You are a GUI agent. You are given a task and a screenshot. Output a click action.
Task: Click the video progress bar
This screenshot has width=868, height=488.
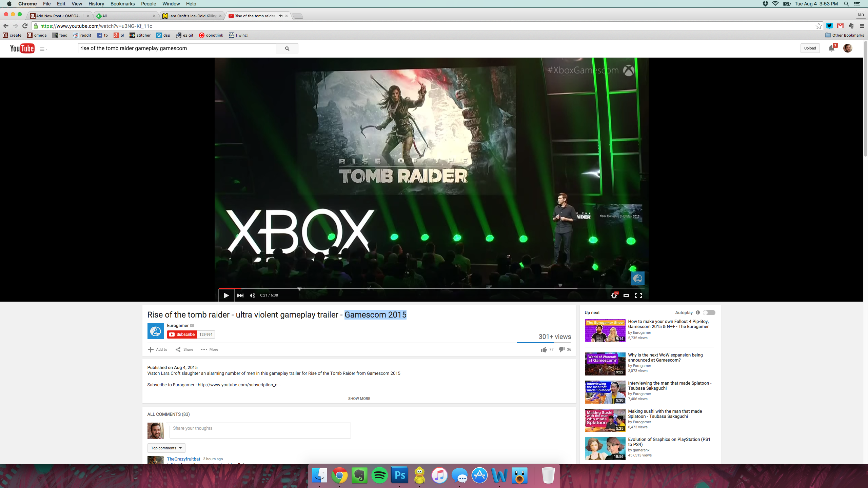coord(431,288)
